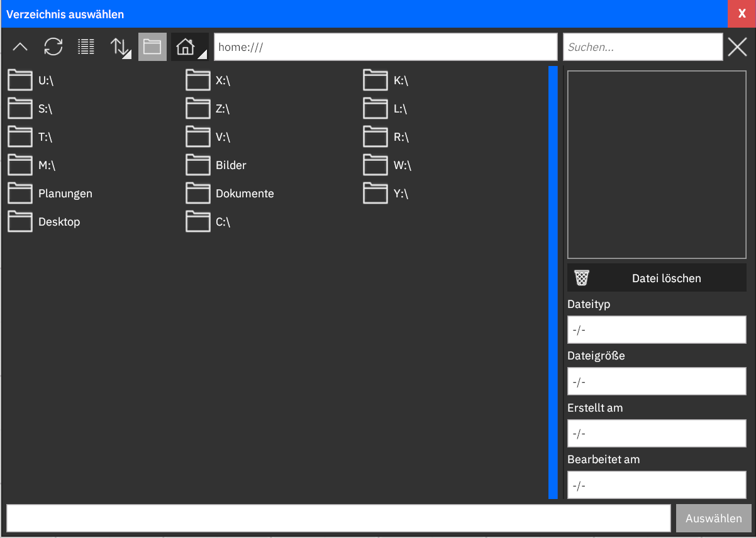Click the Dateityp value field
The width and height of the screenshot is (756, 538).
pyautogui.click(x=657, y=330)
